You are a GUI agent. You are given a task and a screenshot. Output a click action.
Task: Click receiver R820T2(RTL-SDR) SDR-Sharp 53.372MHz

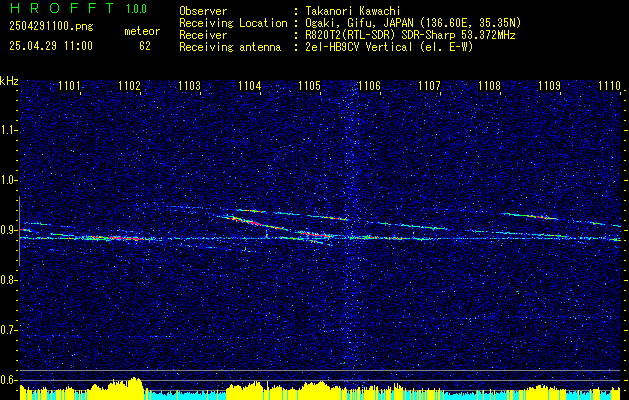(x=408, y=35)
